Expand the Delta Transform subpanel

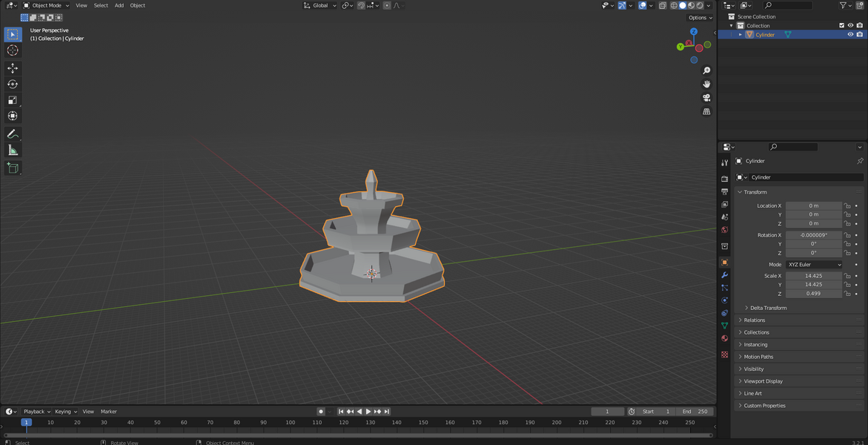click(x=766, y=308)
